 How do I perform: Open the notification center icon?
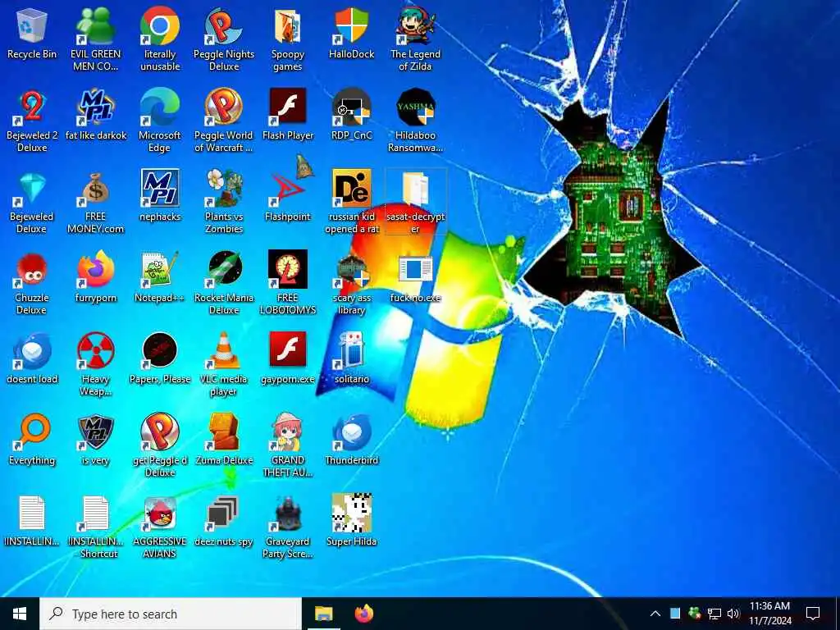[813, 614]
